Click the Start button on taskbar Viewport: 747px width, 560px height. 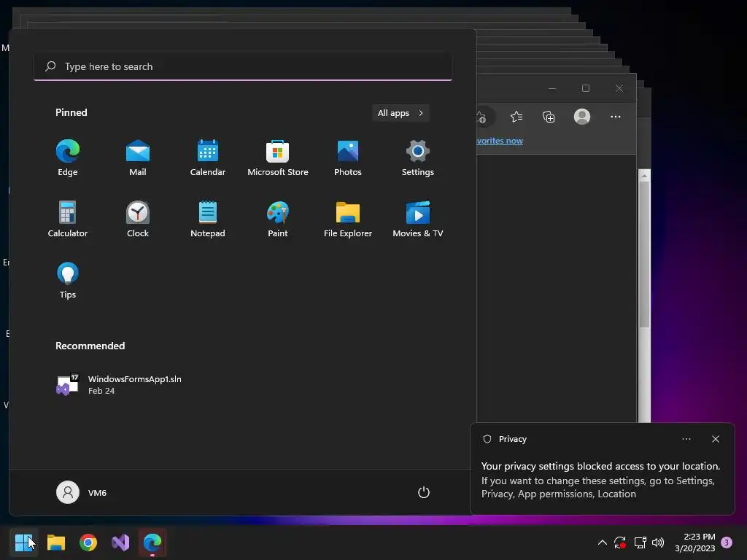click(x=24, y=542)
